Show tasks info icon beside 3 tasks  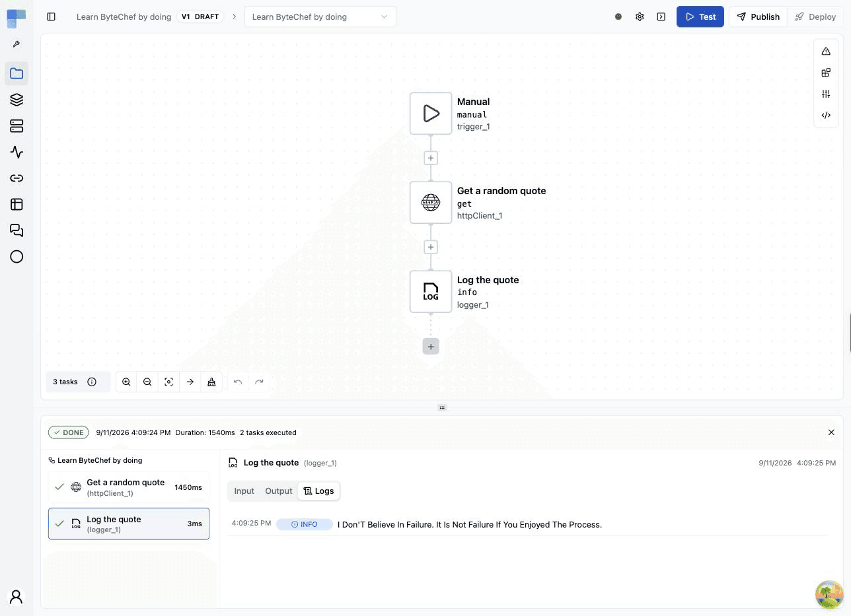(92, 382)
